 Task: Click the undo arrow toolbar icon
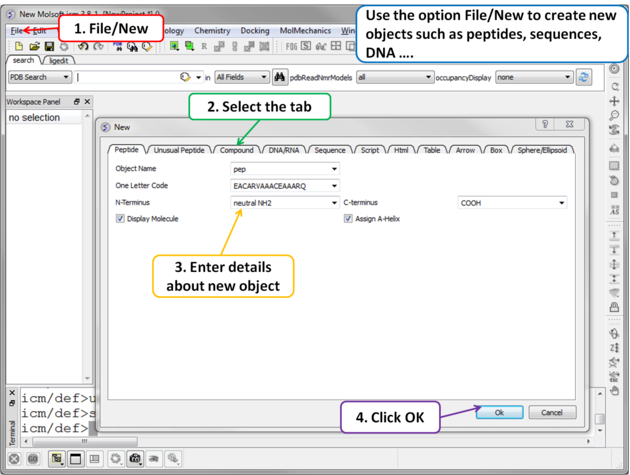coord(83,47)
